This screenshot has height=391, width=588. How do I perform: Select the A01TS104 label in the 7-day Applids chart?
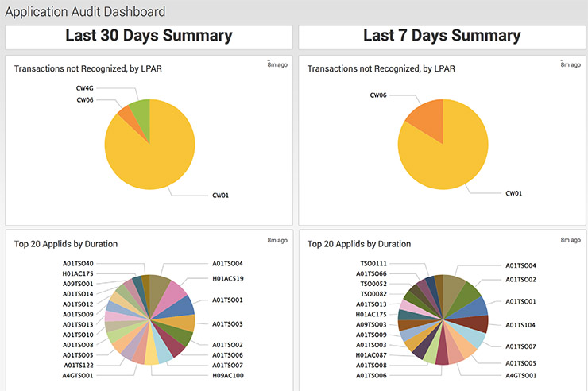coord(521,325)
